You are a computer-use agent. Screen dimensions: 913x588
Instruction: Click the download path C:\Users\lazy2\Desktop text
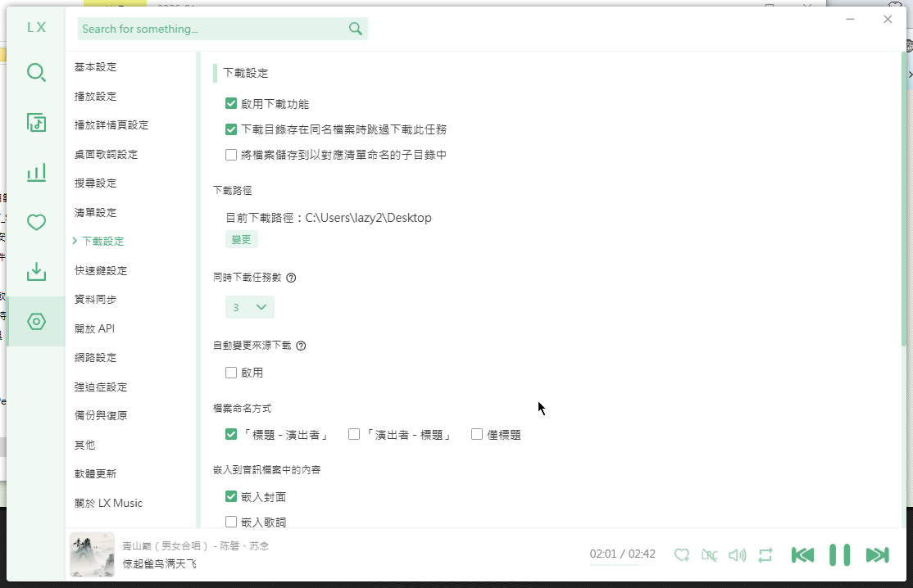(368, 218)
